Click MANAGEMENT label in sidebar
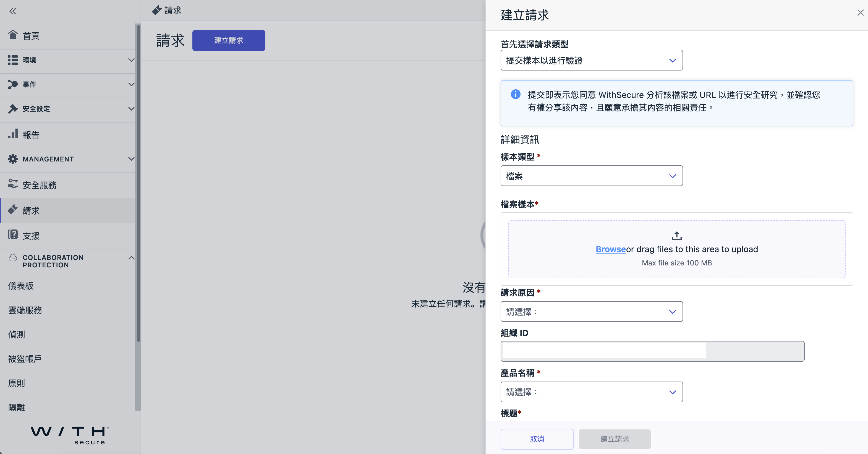The height and width of the screenshot is (454, 868). pos(48,159)
